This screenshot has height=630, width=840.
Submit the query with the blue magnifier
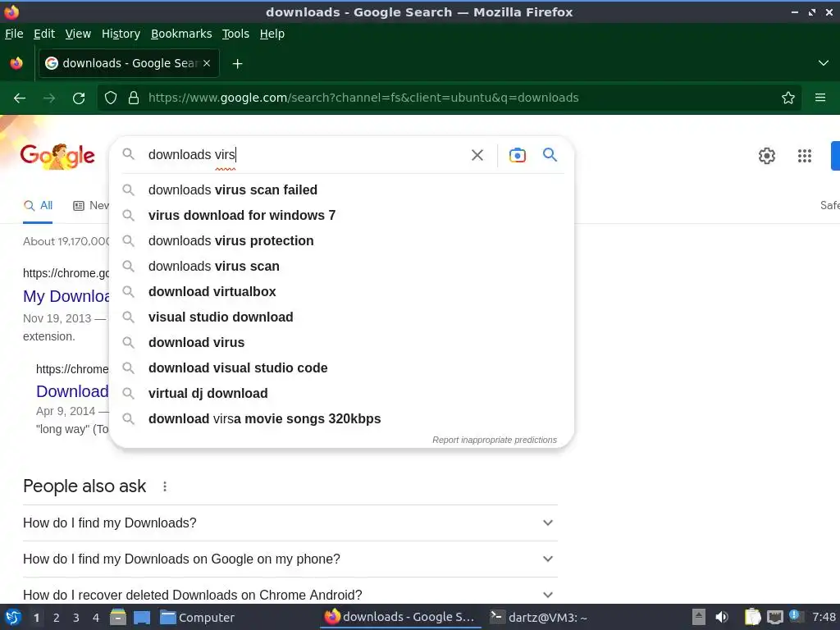pos(550,155)
